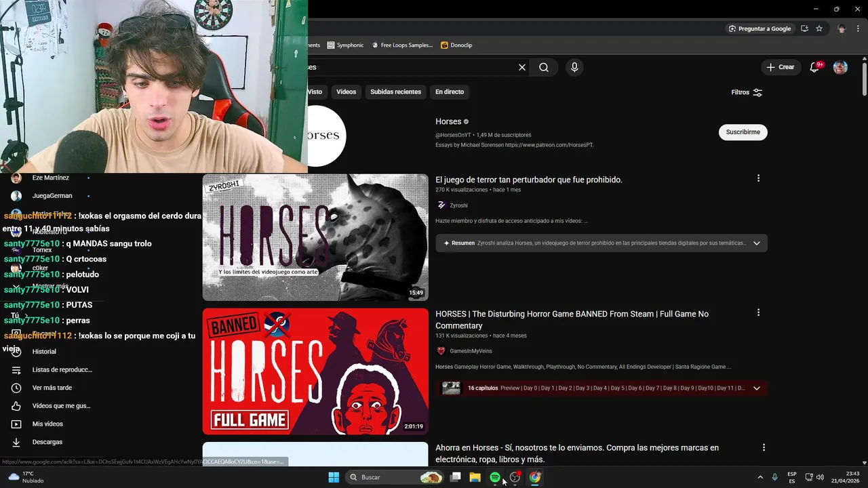Open Task View on the taskbar
The image size is (868, 488).
(456, 477)
